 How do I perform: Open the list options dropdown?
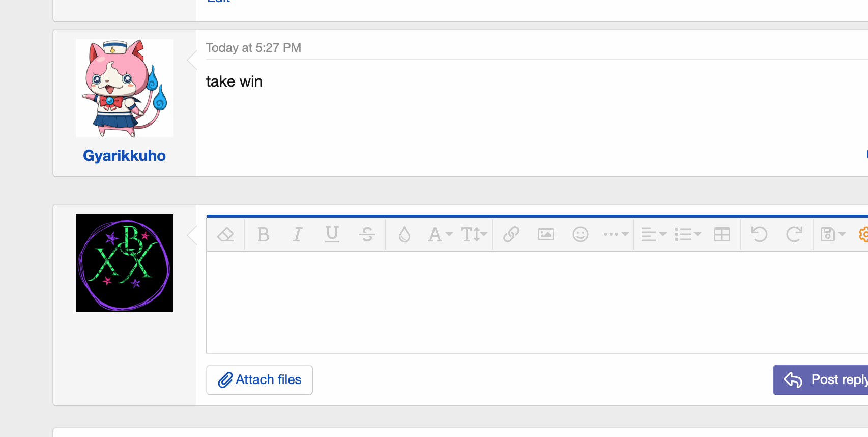pos(687,235)
